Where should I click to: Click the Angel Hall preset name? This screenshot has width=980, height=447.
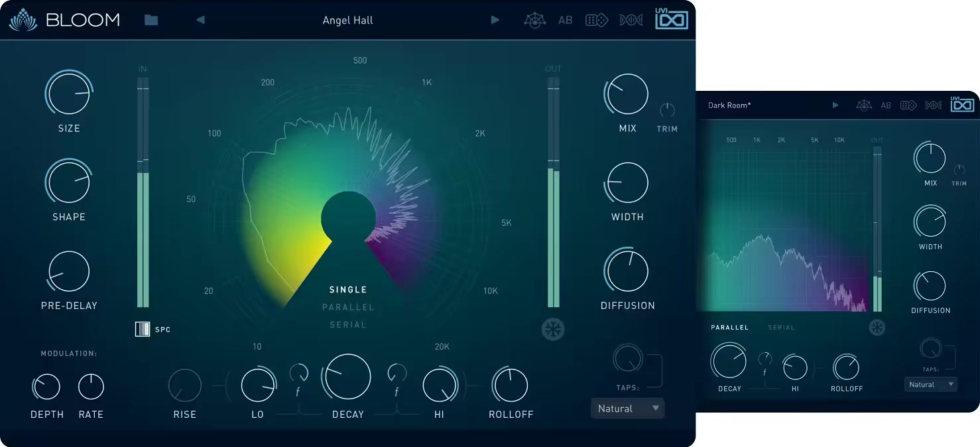click(x=347, y=20)
